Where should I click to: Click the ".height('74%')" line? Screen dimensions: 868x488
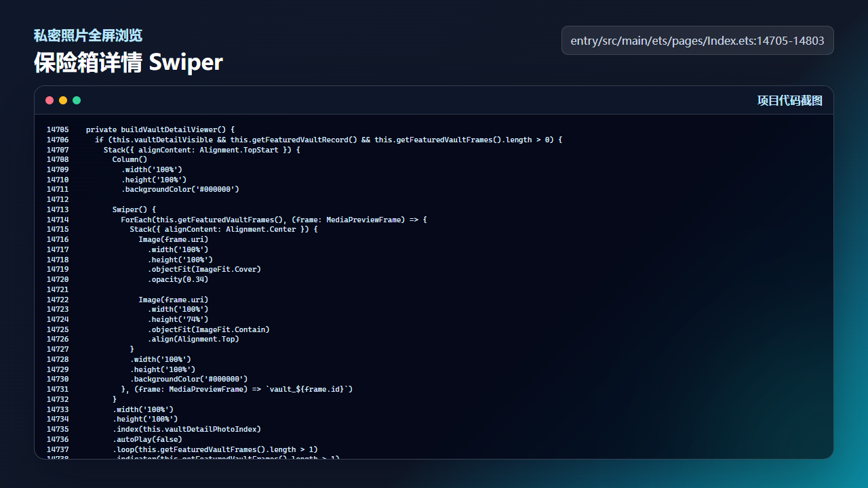(x=178, y=319)
